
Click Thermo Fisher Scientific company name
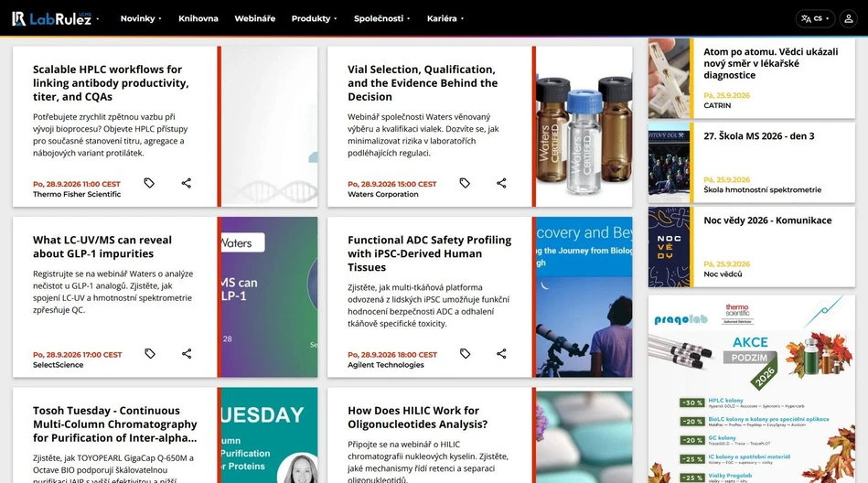click(77, 195)
